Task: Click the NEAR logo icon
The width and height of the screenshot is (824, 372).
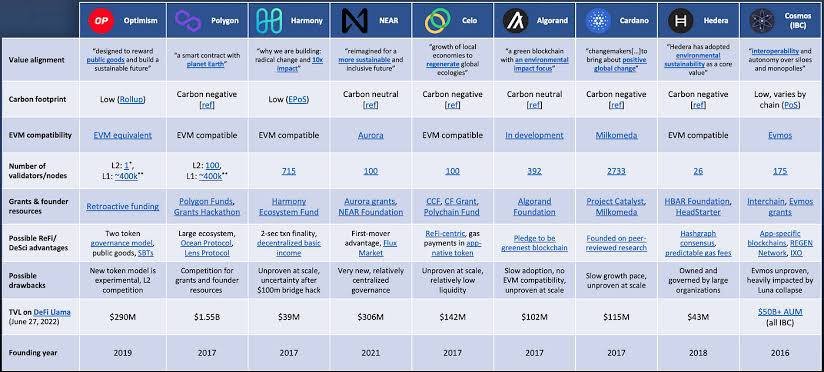Action: point(355,21)
